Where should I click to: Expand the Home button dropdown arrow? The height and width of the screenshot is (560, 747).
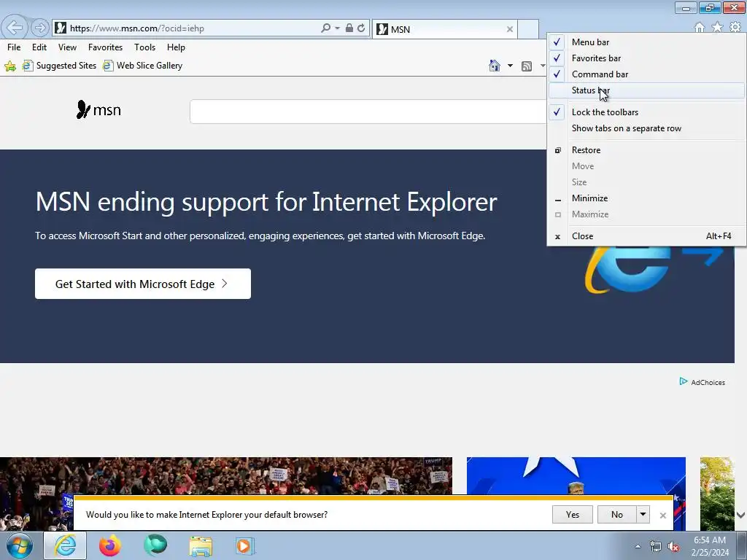click(x=510, y=66)
